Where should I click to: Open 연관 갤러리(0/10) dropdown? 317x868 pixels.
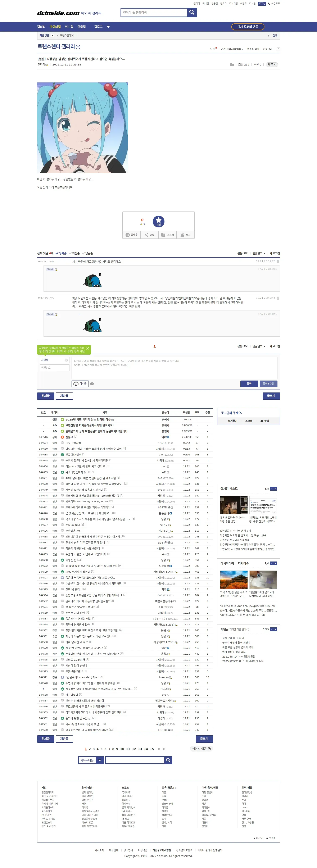[232, 49]
